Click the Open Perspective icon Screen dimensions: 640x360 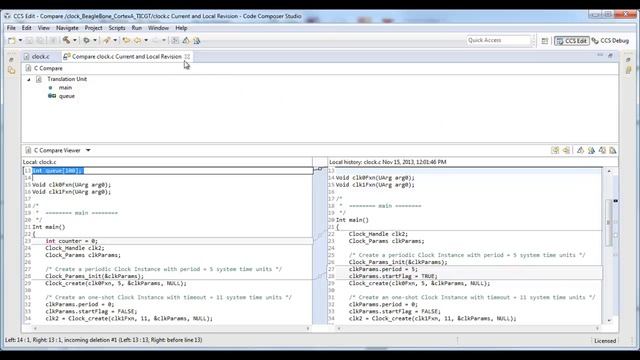coord(544,41)
